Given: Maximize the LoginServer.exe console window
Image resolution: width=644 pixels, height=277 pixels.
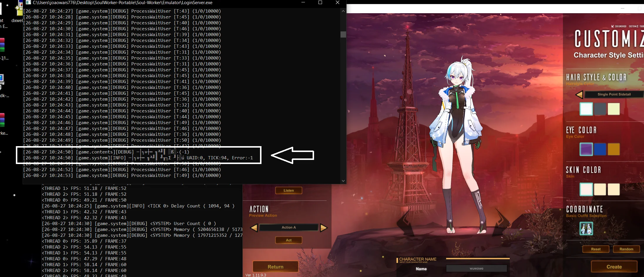Looking at the screenshot, I should tap(320, 2).
